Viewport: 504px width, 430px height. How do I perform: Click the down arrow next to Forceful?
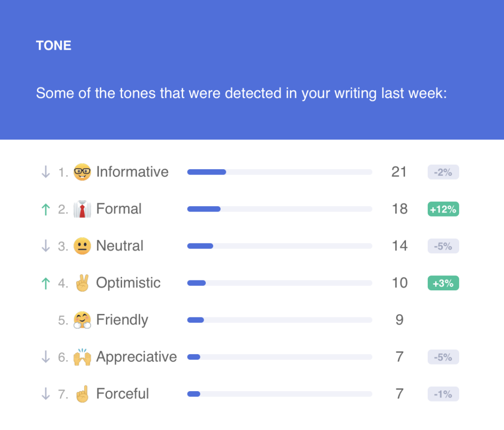pos(46,394)
